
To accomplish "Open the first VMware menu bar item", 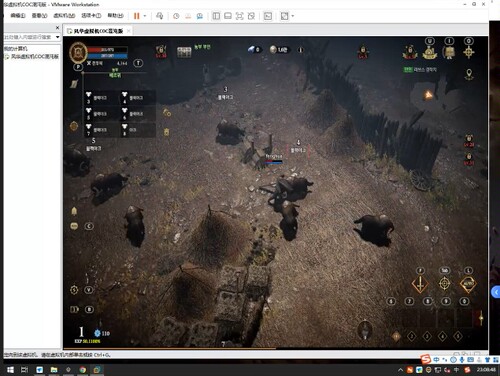I will tap(18, 16).
